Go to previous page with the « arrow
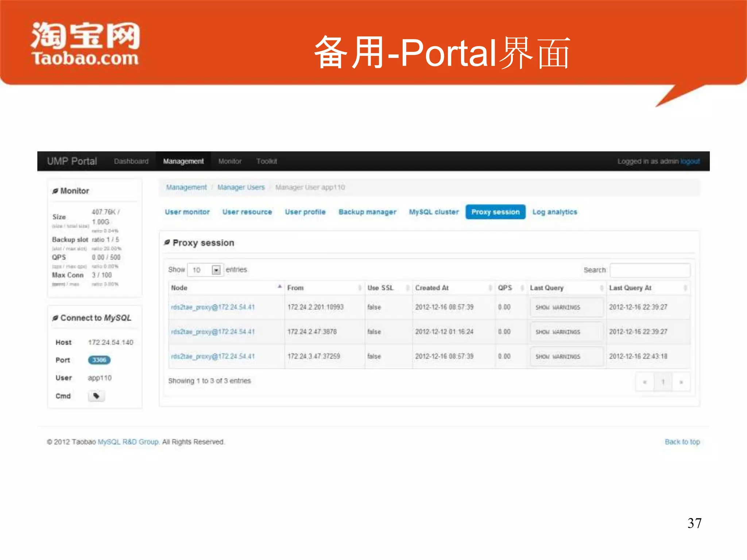Image resolution: width=747 pixels, height=560 pixels. 645,382
